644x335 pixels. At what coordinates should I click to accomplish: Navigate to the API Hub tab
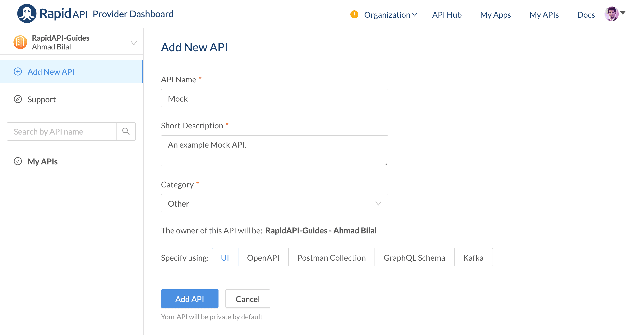(447, 15)
